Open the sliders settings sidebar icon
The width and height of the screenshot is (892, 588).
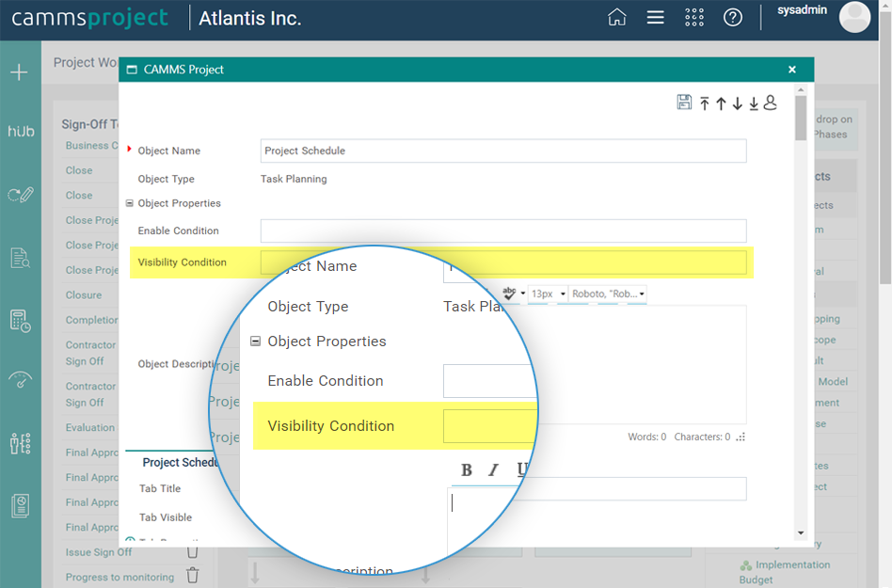coord(21,443)
